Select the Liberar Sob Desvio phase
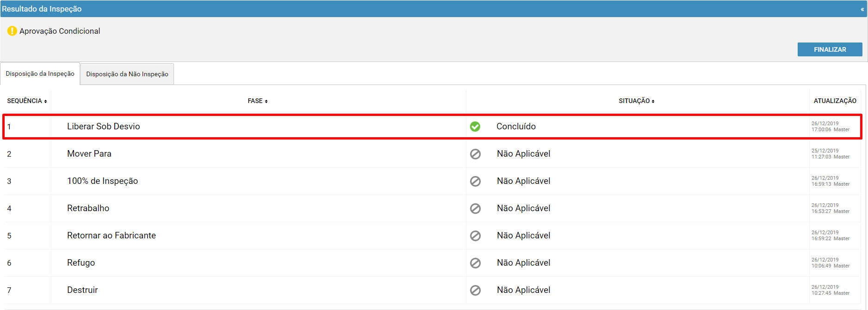Screen dimensions: 868x310 [103, 127]
